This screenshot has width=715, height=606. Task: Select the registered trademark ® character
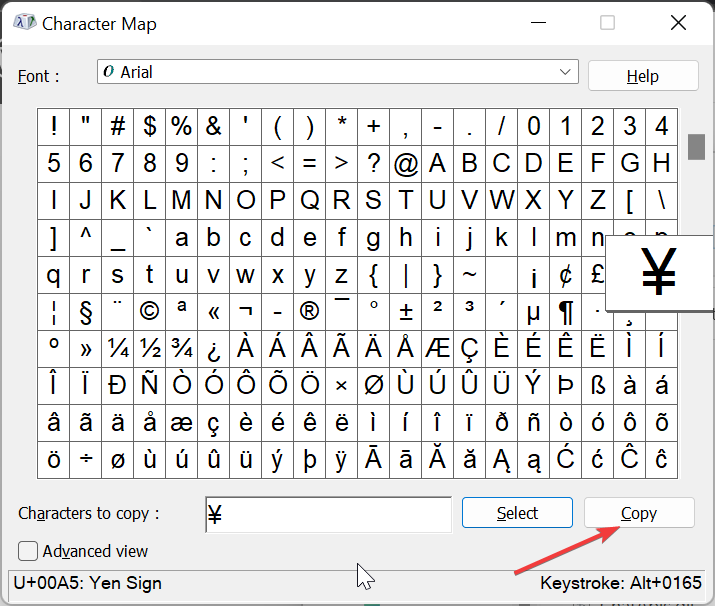[310, 312]
